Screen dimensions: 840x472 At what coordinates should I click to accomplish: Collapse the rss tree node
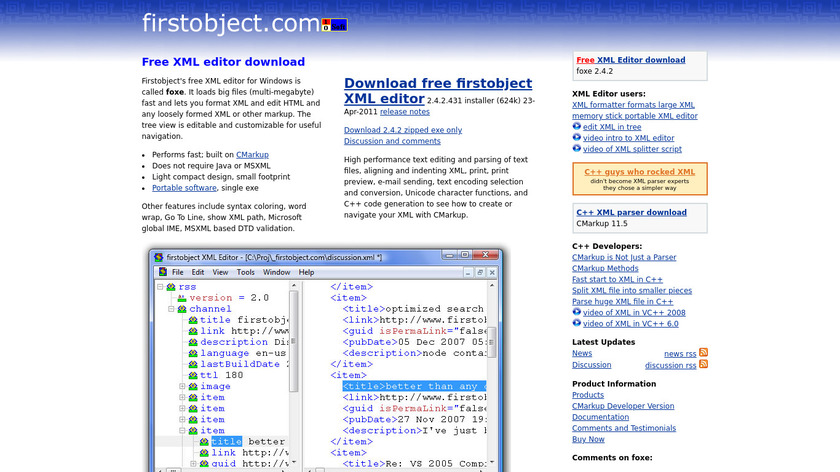click(x=160, y=287)
